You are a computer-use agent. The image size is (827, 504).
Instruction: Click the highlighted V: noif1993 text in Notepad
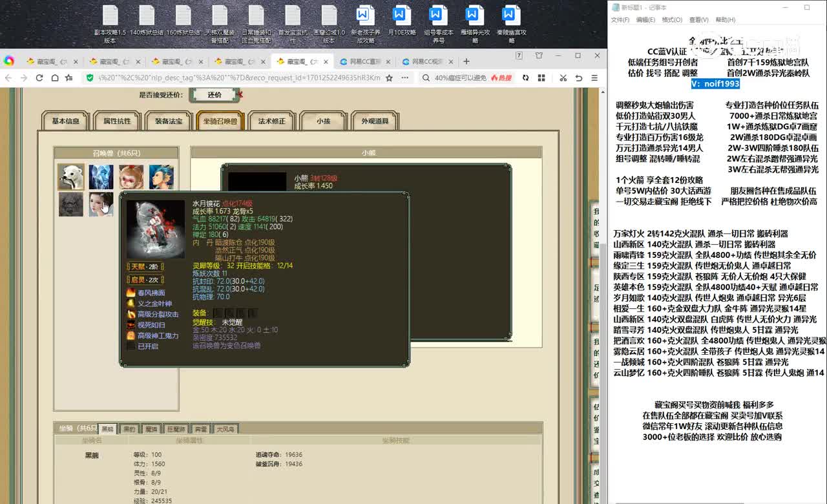(x=715, y=83)
